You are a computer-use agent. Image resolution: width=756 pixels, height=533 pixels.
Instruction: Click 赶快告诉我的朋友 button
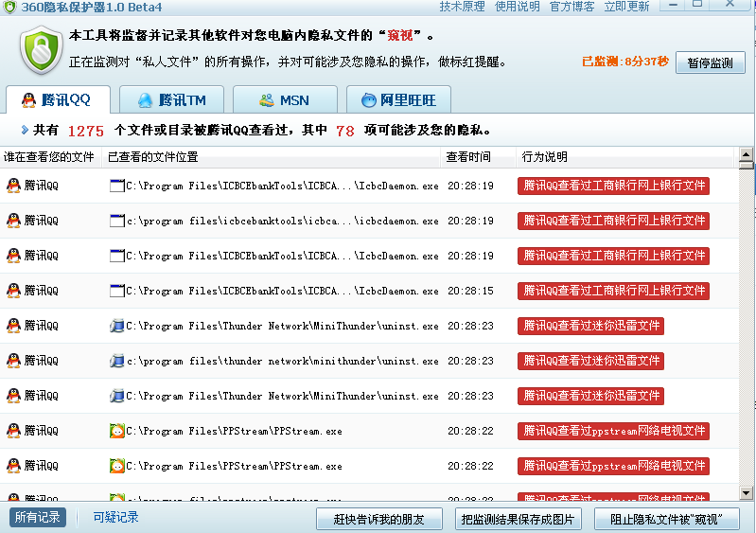pyautogui.click(x=379, y=519)
